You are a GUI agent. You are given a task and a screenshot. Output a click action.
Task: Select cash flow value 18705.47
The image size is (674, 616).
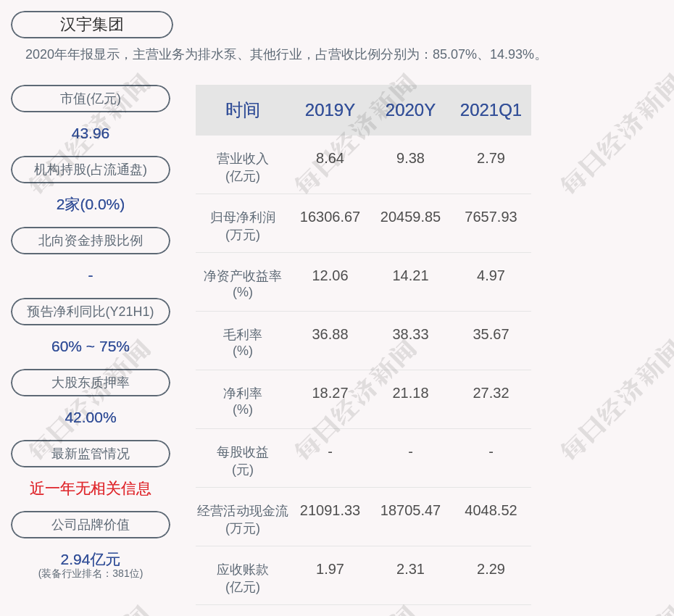click(x=410, y=510)
